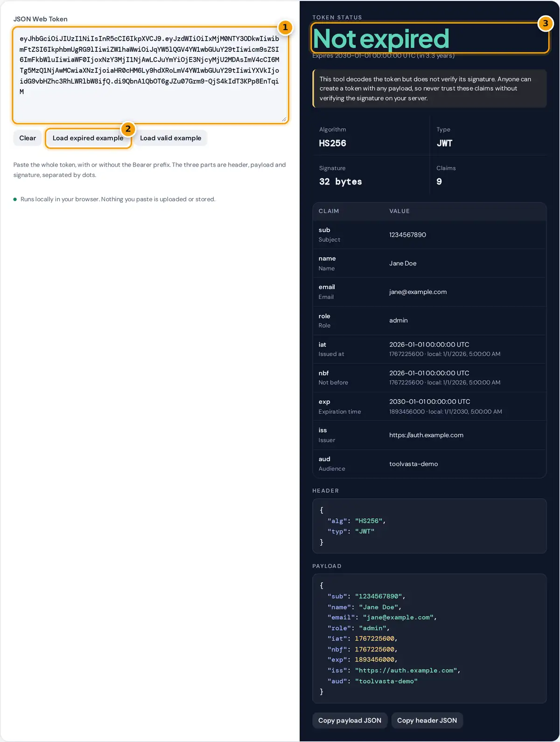Load the valid example token

pyautogui.click(x=170, y=138)
